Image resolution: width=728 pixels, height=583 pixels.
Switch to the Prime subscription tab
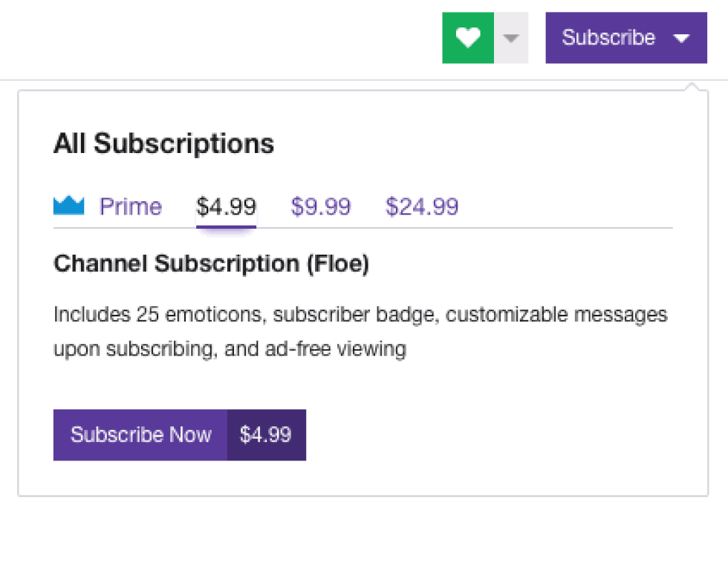point(130,206)
